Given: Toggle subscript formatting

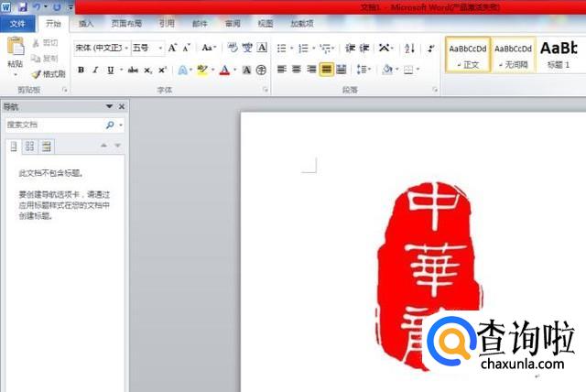Looking at the screenshot, I should (x=148, y=70).
